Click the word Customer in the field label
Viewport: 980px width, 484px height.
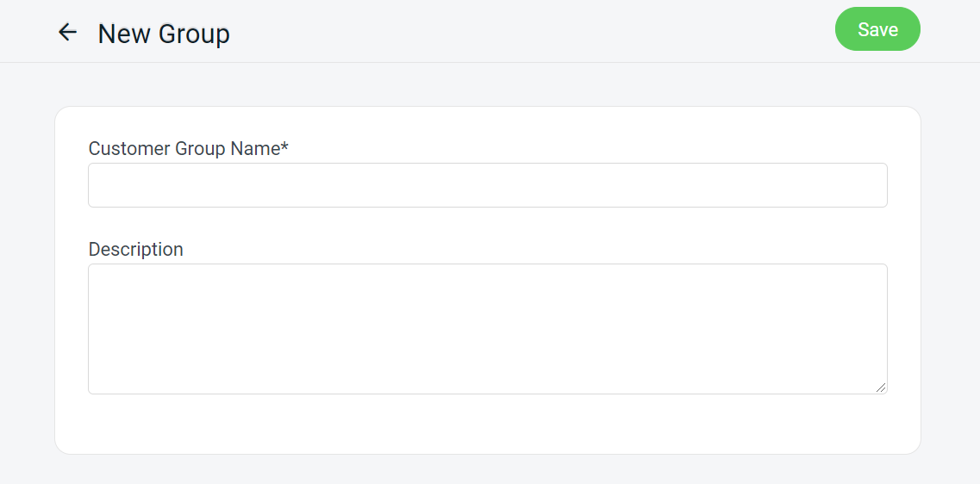pyautogui.click(x=129, y=149)
